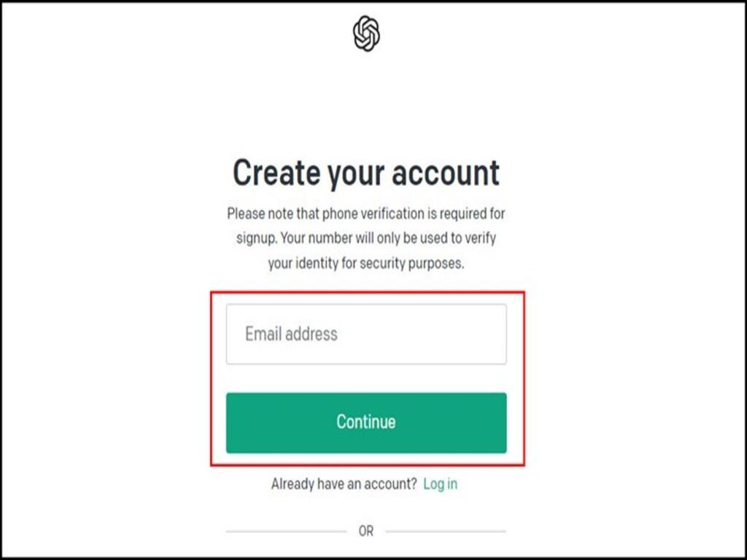The height and width of the screenshot is (560, 747).
Task: Click the horizontal line right of OR
Action: (445, 531)
